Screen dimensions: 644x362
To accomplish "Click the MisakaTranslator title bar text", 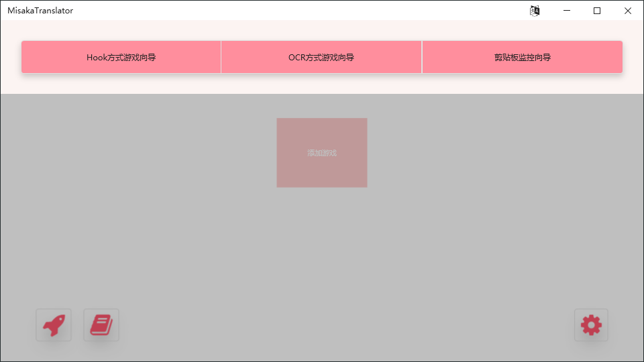I will click(40, 11).
